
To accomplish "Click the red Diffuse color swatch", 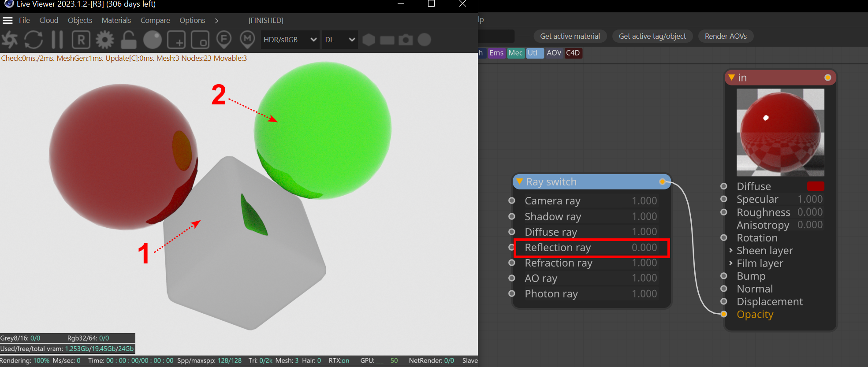I will click(x=816, y=186).
